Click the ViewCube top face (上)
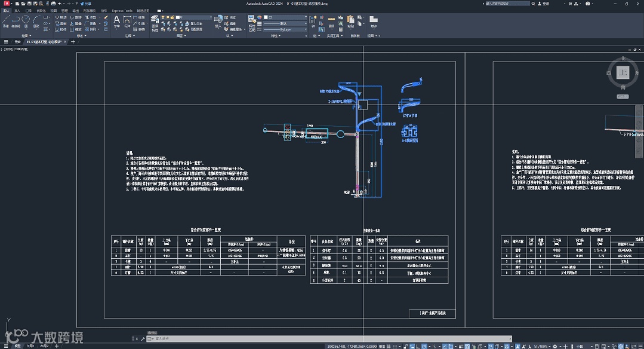 (x=623, y=73)
